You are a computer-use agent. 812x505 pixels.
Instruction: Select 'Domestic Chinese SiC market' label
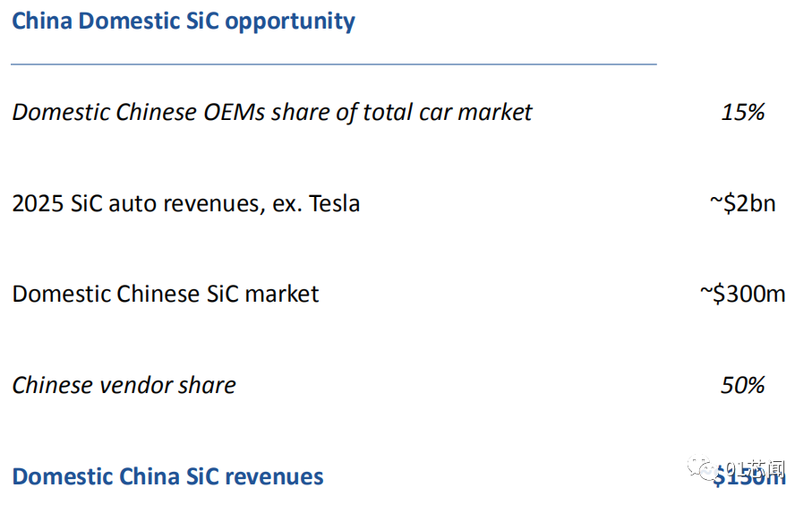(x=166, y=295)
